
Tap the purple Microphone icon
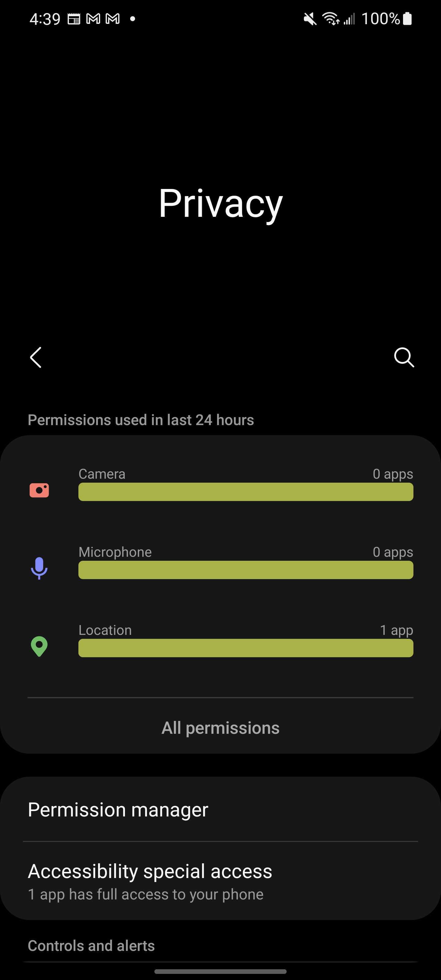(x=39, y=568)
